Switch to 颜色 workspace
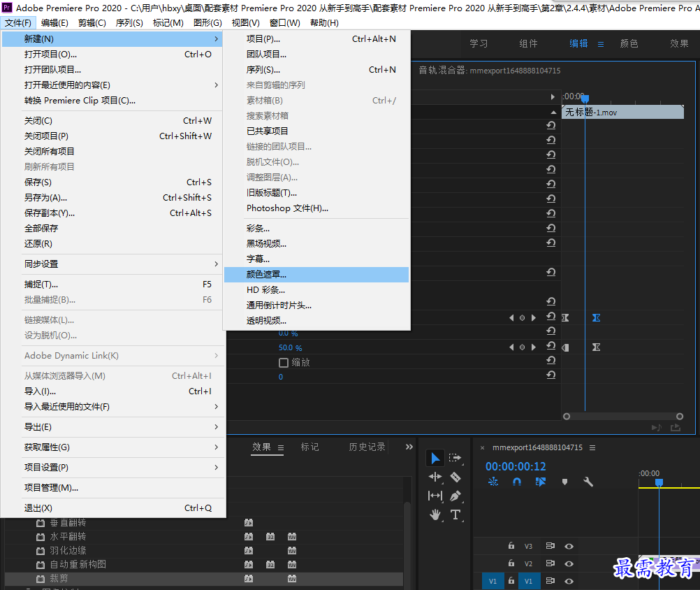The height and width of the screenshot is (590, 700). pyautogui.click(x=629, y=44)
